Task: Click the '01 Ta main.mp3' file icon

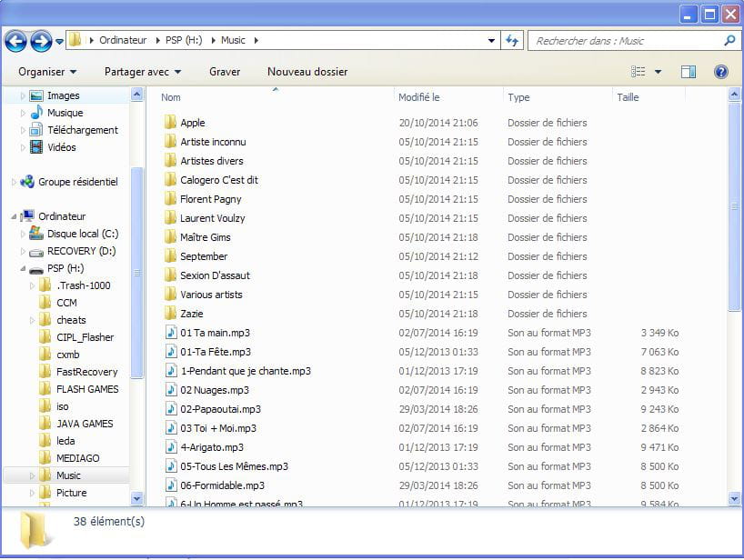Action: [171, 333]
